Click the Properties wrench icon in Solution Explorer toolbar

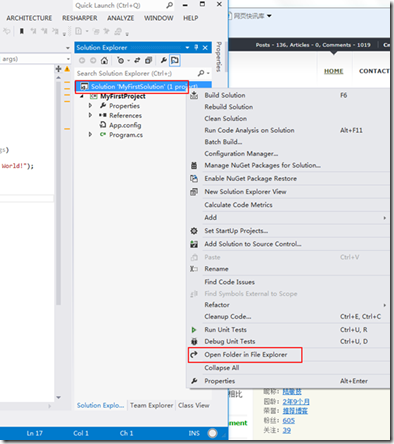pos(164,60)
